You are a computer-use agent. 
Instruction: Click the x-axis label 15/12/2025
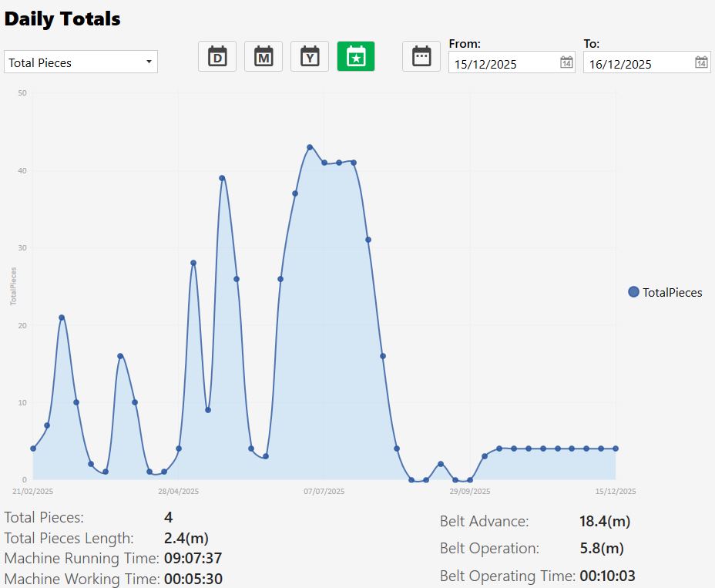616,492
